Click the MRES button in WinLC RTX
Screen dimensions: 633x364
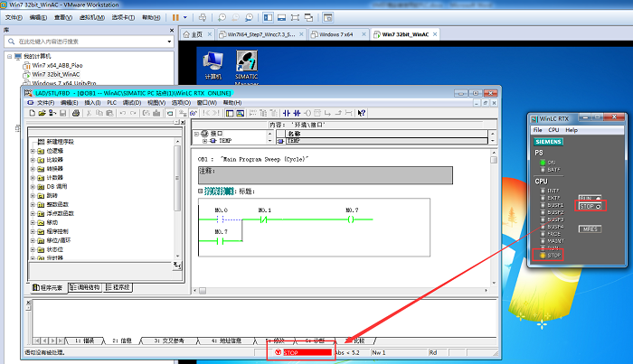pos(590,229)
